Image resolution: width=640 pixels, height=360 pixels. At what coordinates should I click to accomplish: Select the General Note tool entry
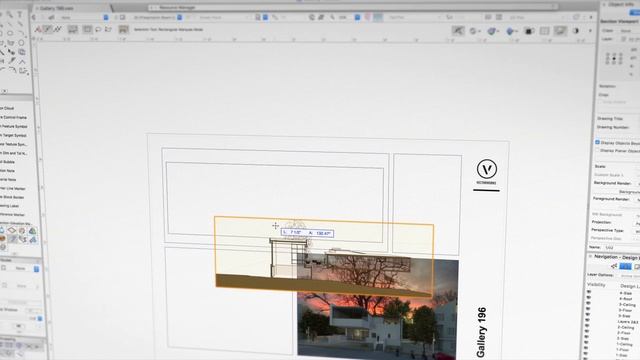7,179
